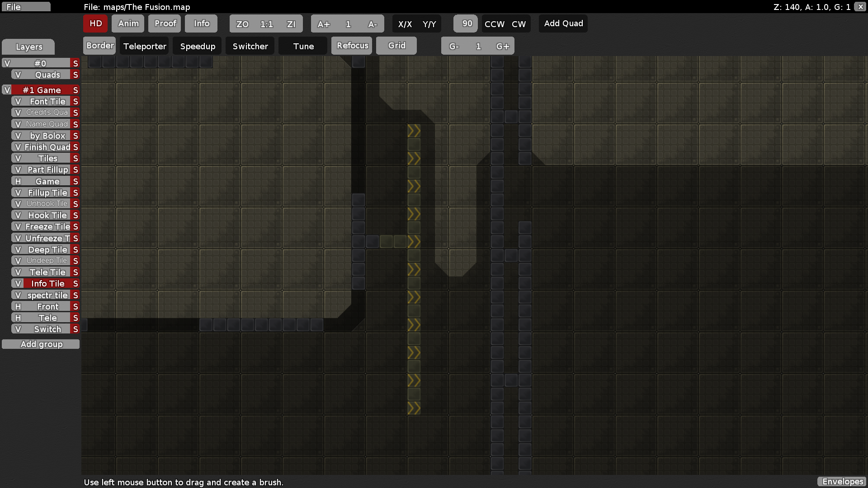
Task: Toggle the HD detail button
Action: tap(95, 23)
